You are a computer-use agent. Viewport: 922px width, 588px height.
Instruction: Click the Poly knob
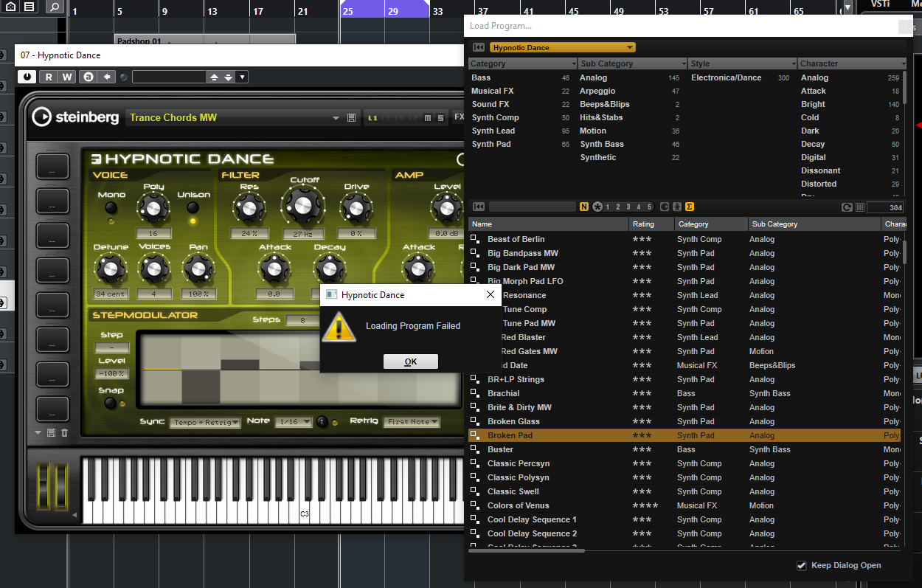(x=153, y=209)
